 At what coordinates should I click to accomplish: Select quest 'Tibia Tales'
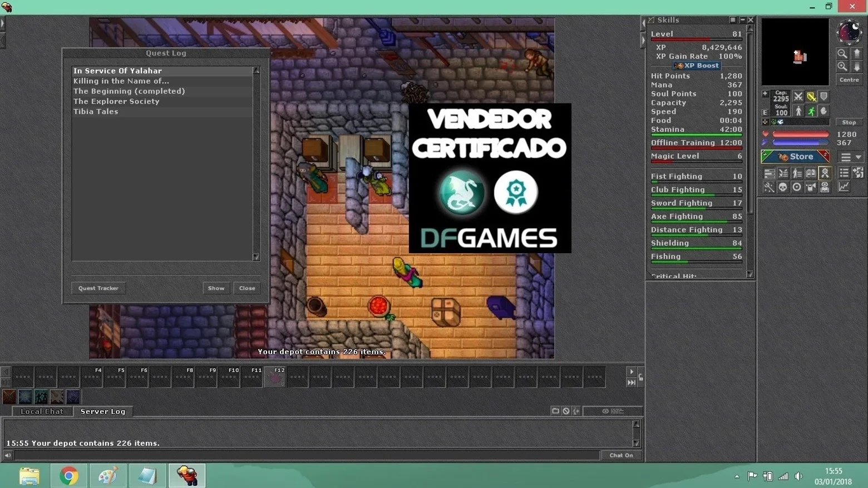coord(162,111)
